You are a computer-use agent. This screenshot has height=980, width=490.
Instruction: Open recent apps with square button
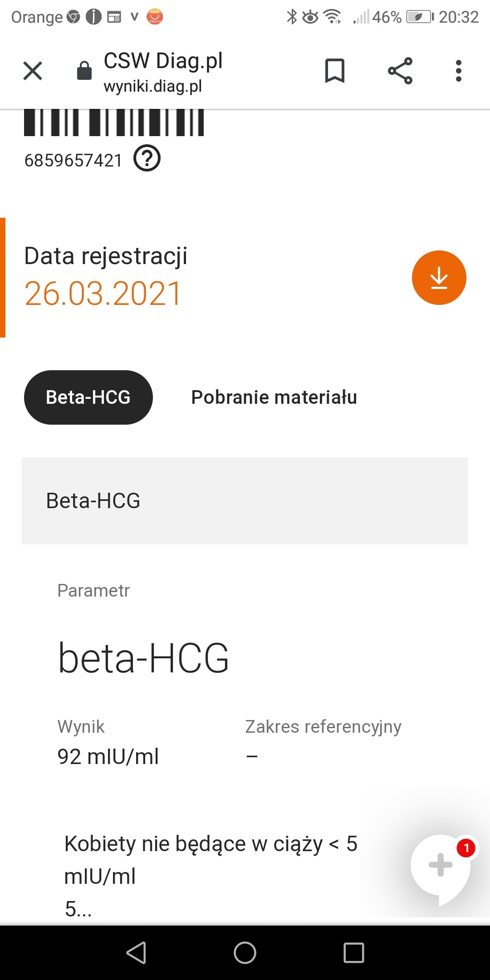click(x=354, y=952)
